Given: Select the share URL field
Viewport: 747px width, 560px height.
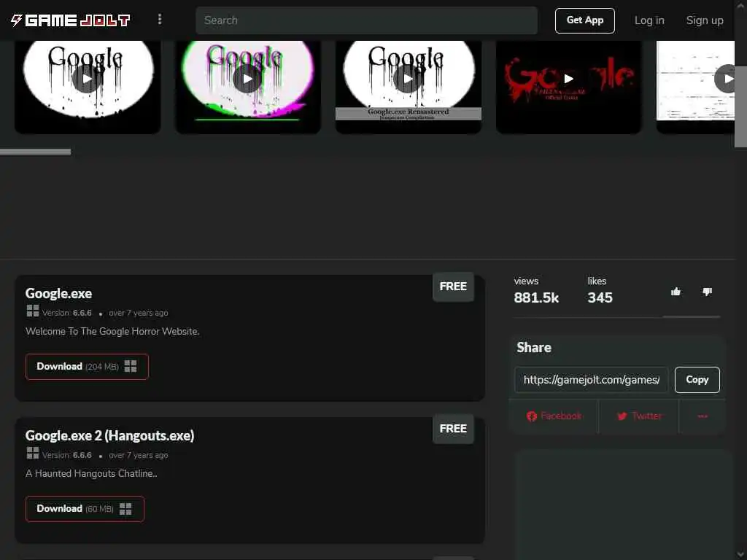Looking at the screenshot, I should pyautogui.click(x=591, y=379).
